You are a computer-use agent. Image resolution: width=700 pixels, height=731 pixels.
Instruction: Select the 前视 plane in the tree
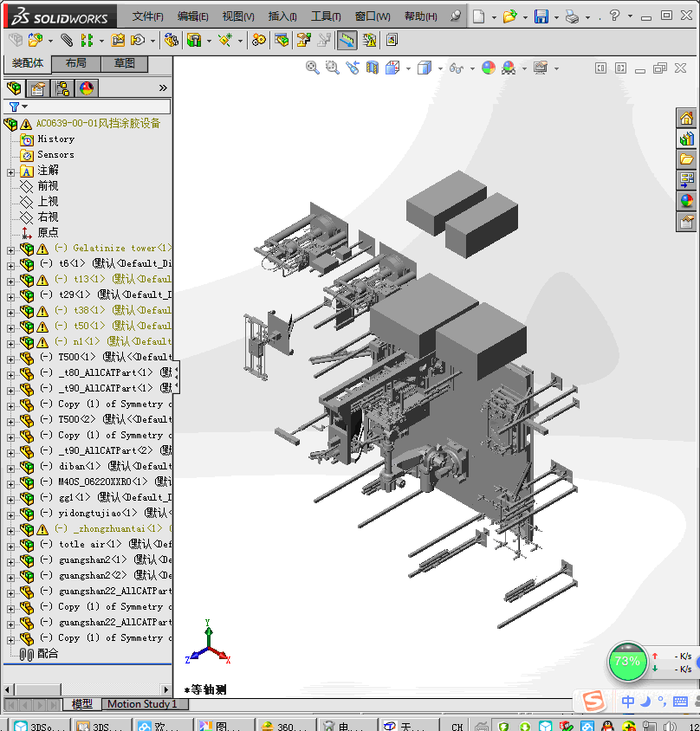(x=48, y=186)
